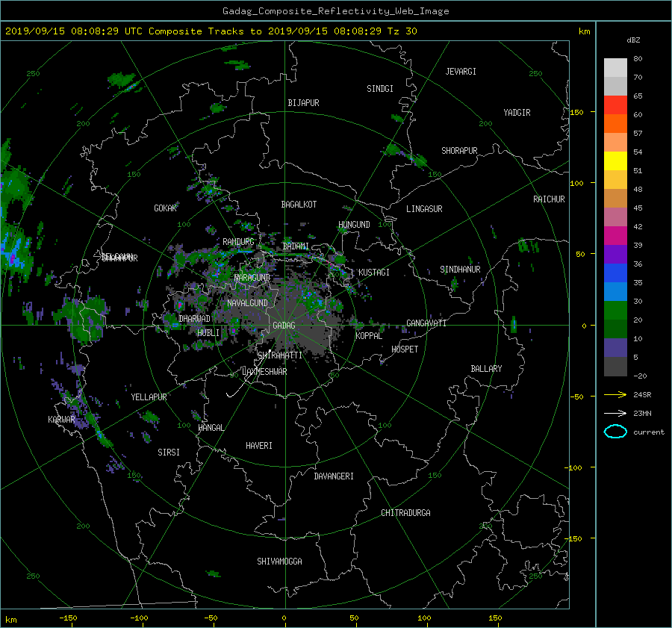
Task: Click the SHORAPUR label
Action: (x=459, y=151)
